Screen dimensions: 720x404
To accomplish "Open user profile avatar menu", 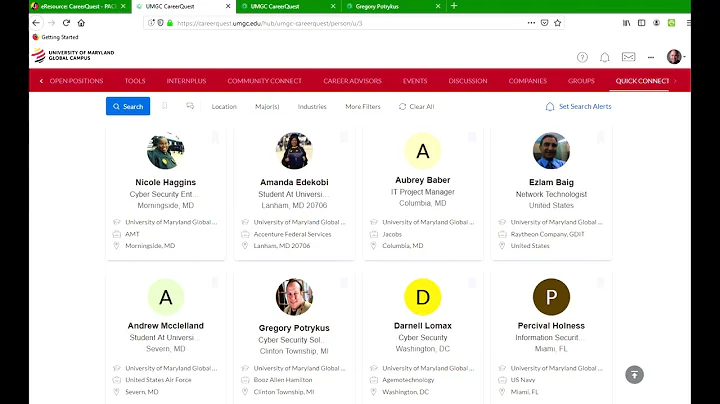I will pyautogui.click(x=674, y=57).
